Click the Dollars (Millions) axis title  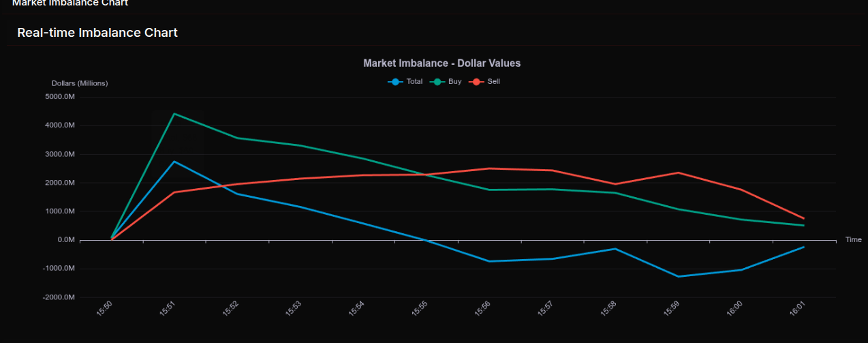80,83
